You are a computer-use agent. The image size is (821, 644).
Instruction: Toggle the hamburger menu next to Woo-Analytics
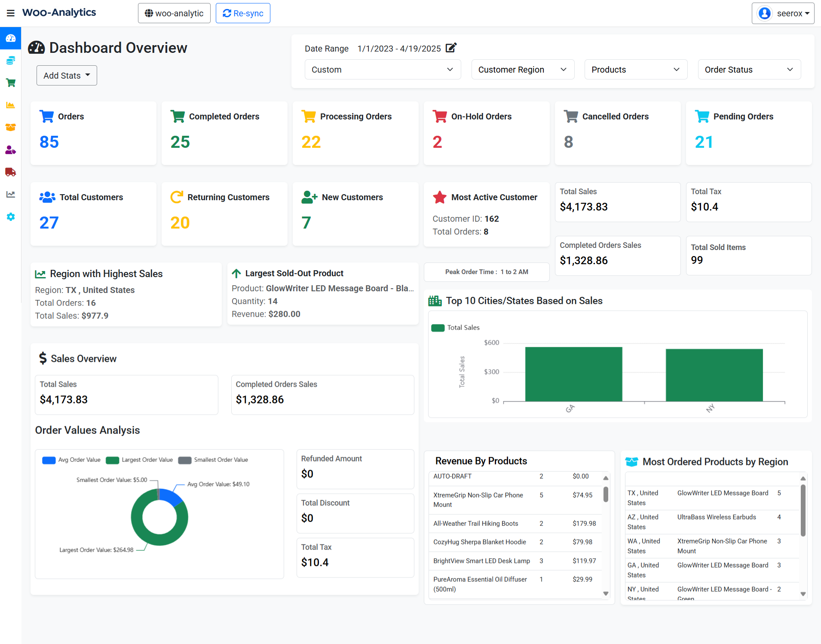[11, 12]
